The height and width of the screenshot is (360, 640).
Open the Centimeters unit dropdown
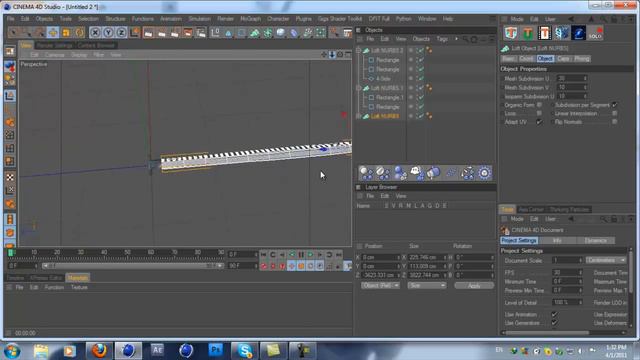(x=606, y=260)
